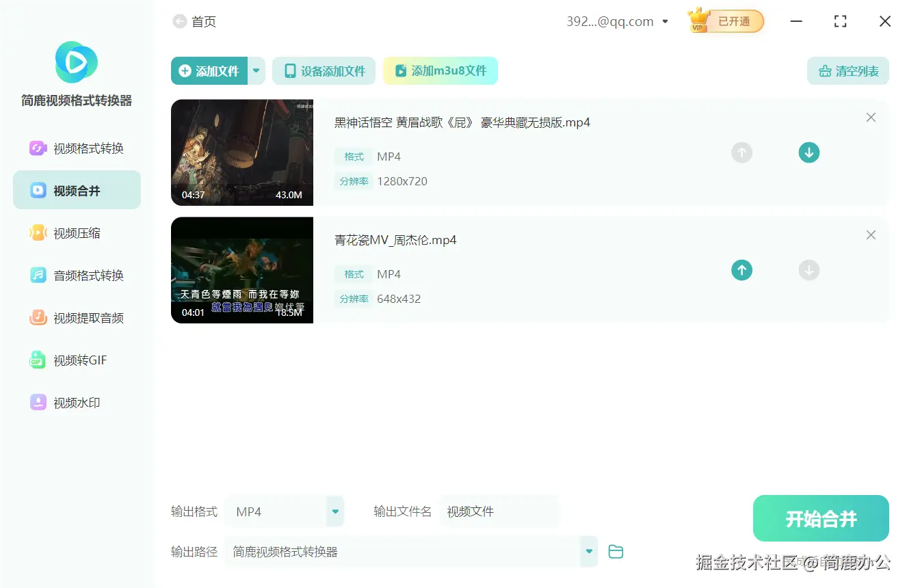Open folder browser beside output path
The height and width of the screenshot is (588, 907).
(615, 551)
